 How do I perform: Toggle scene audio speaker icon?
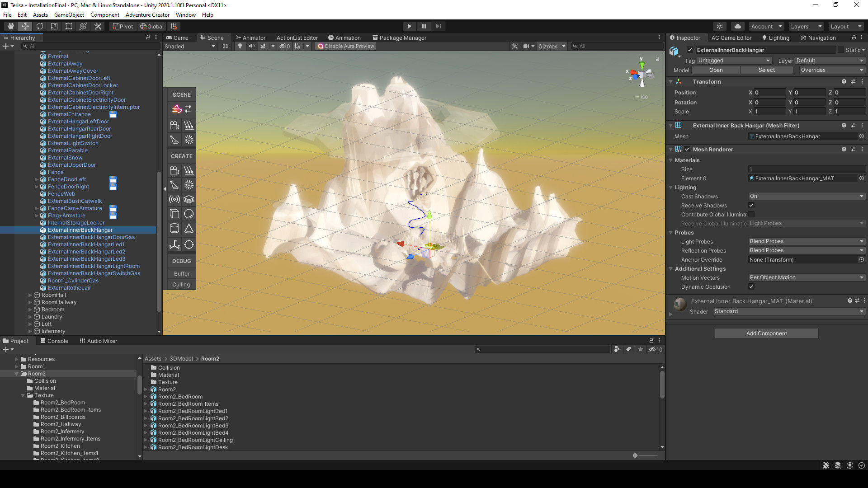251,46
